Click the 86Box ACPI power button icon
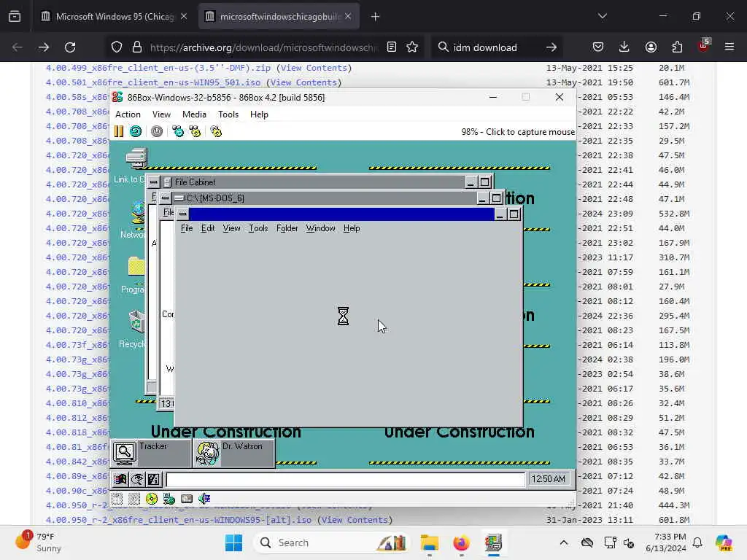This screenshot has width=747, height=560. [157, 131]
